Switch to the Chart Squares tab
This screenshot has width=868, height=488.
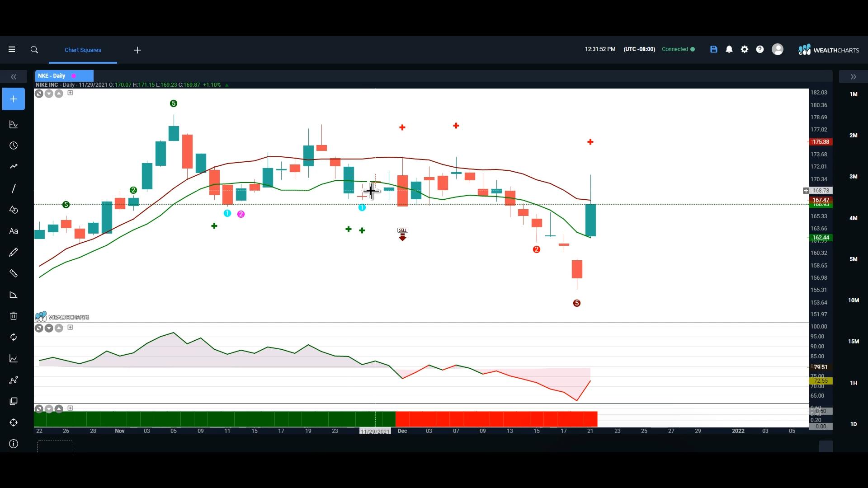tap(83, 50)
